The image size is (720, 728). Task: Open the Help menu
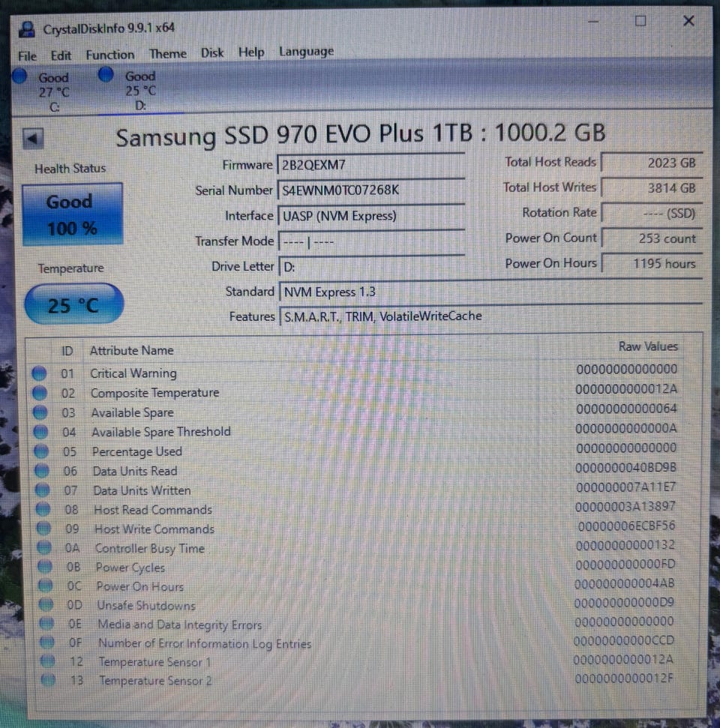point(250,52)
